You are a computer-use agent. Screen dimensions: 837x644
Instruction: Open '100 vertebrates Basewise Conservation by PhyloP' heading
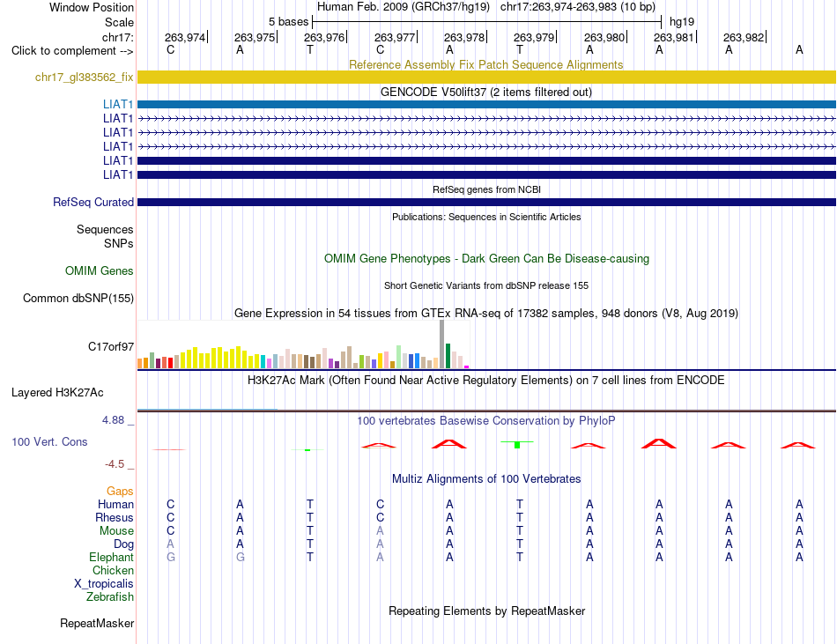pos(486,420)
